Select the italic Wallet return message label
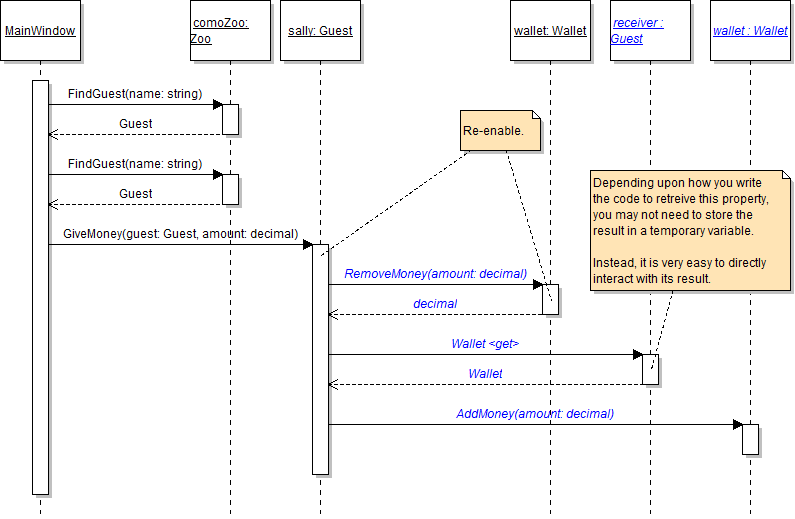Image resolution: width=795 pixels, height=519 pixels. click(x=485, y=373)
